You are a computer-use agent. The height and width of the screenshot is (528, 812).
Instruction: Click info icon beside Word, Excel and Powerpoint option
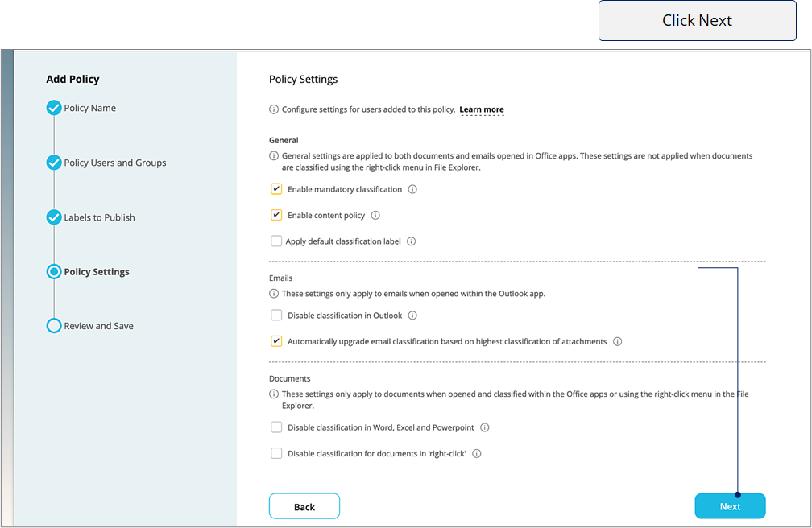click(x=485, y=427)
